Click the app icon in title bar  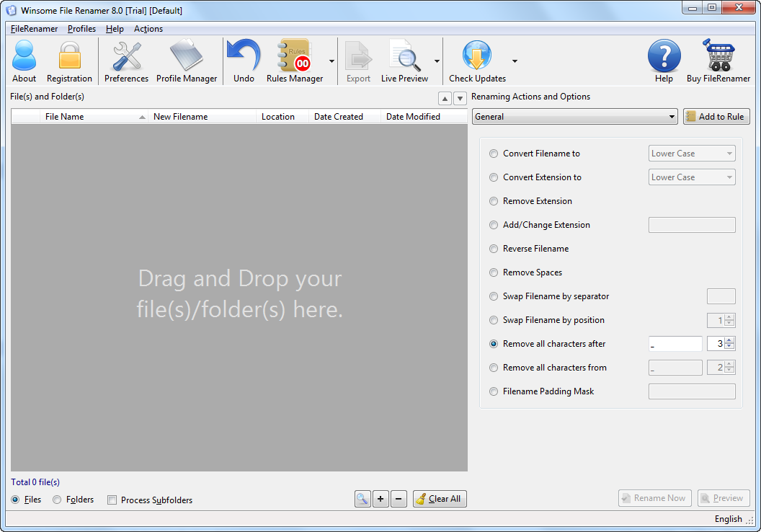point(11,10)
